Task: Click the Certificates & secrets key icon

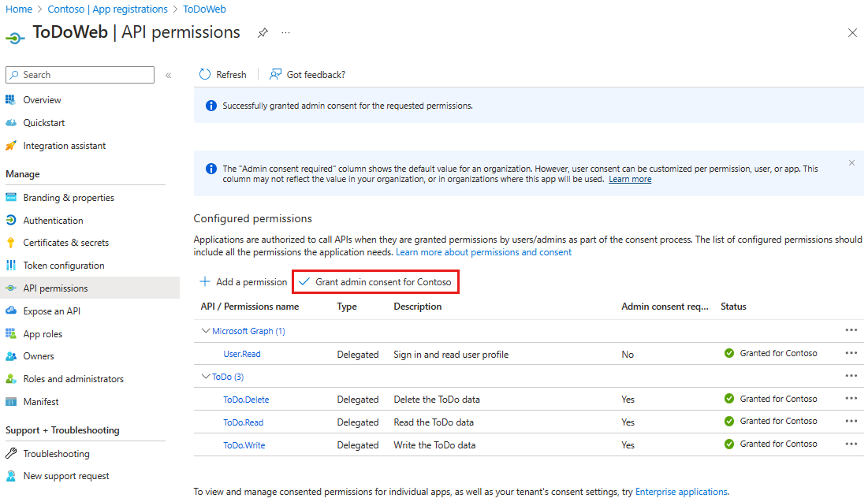Action: [x=10, y=243]
